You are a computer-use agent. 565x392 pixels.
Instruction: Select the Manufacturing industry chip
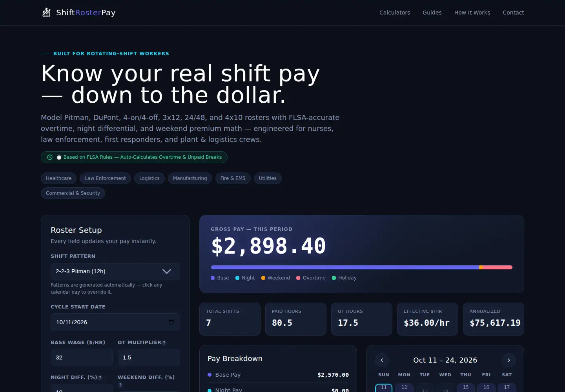tap(190, 178)
